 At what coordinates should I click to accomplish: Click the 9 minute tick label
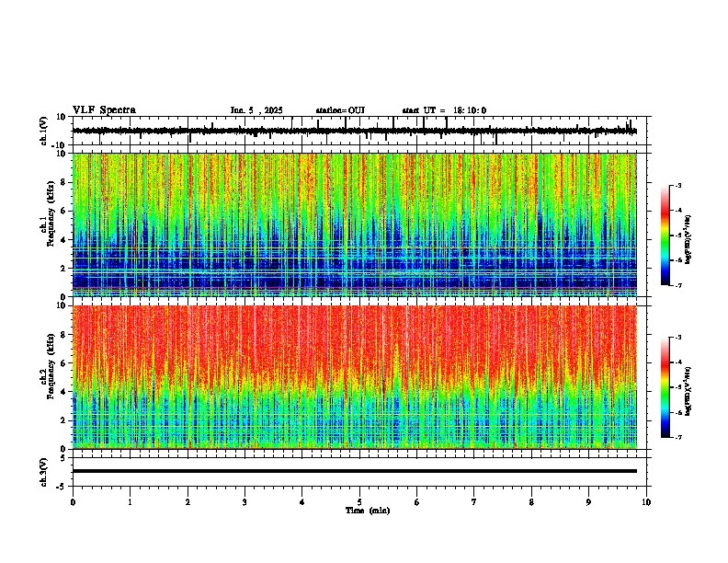(588, 502)
